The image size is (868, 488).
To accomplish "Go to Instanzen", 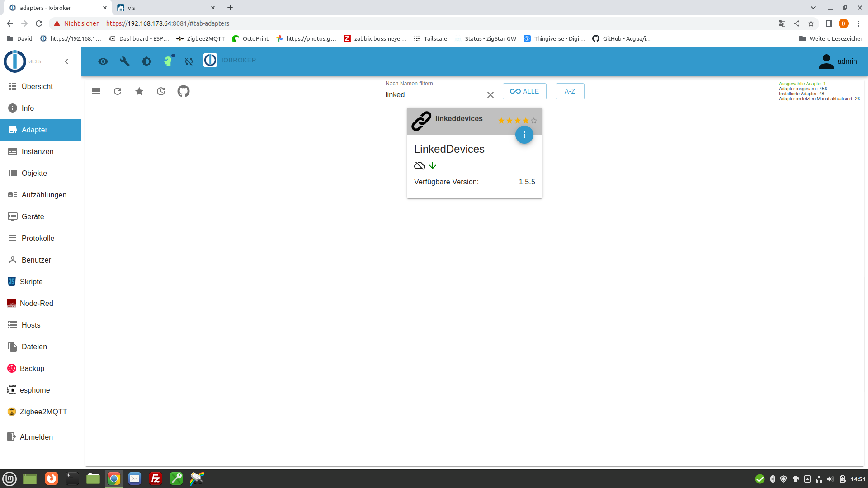I will [41, 151].
